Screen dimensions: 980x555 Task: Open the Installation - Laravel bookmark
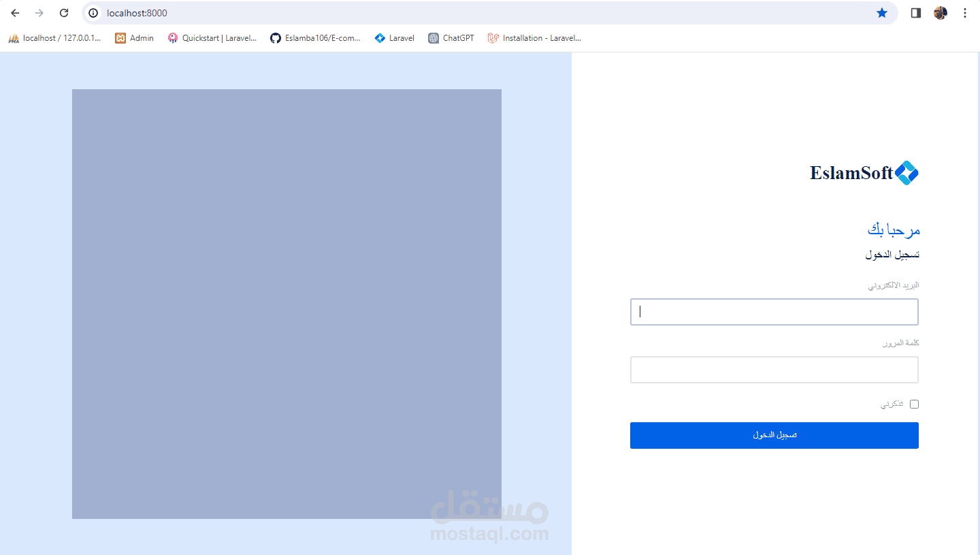(x=535, y=38)
